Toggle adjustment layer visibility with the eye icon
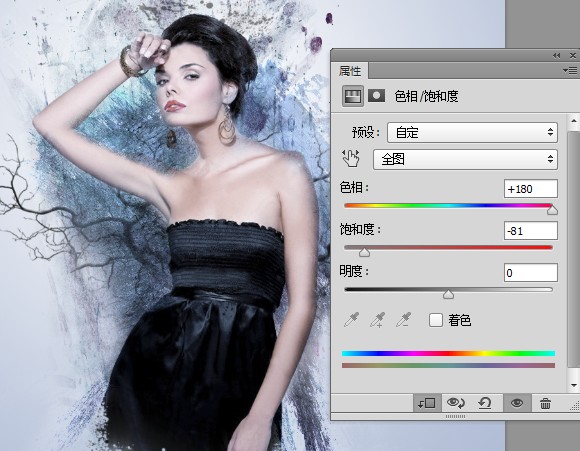580x451 pixels. click(x=517, y=403)
